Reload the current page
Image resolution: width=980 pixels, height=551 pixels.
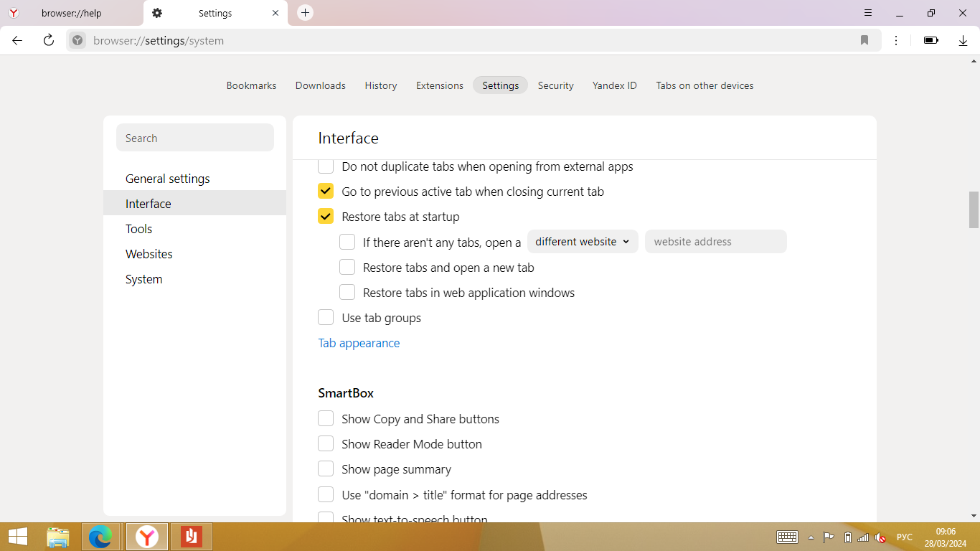(49, 40)
